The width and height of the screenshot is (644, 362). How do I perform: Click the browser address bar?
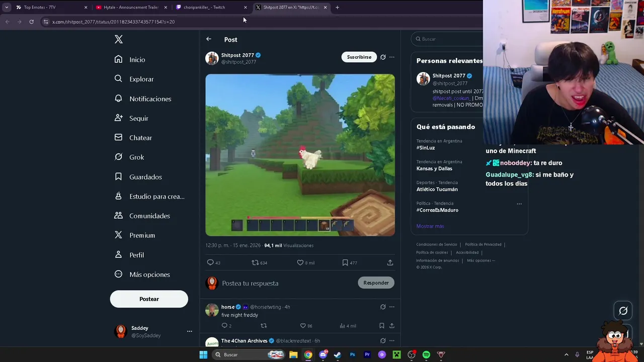[x=262, y=22]
